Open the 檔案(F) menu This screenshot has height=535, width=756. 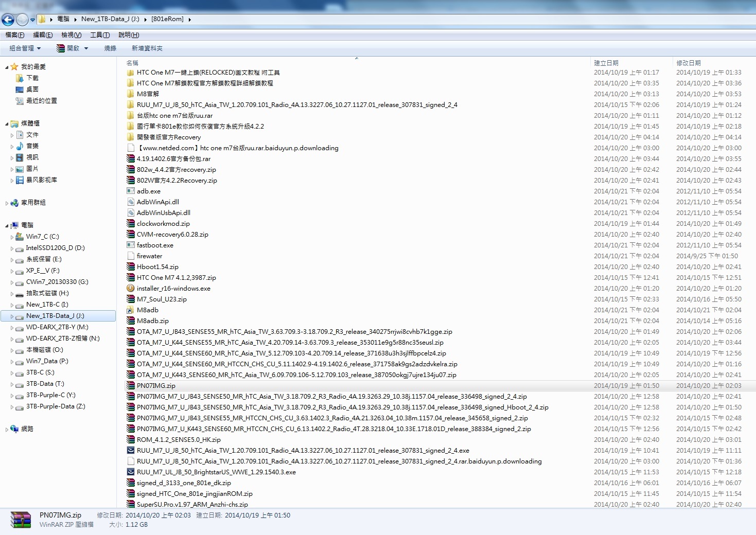pos(15,35)
